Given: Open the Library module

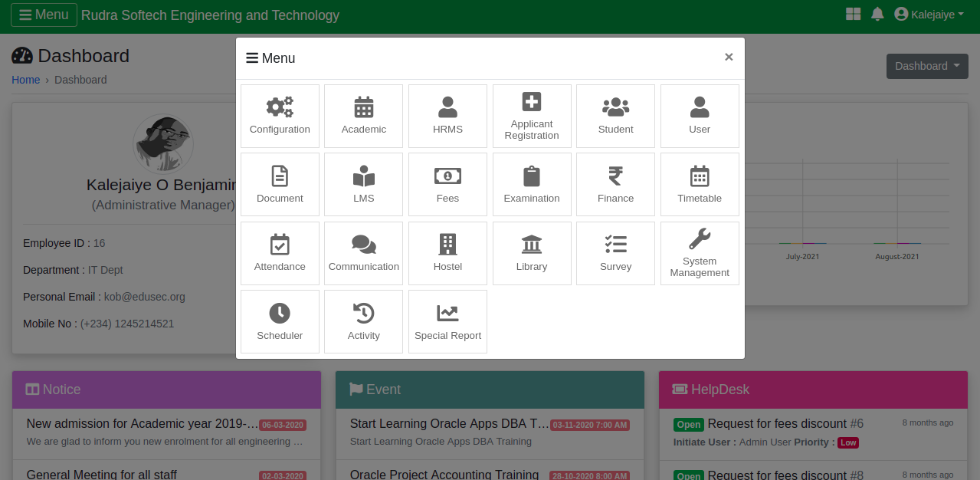Looking at the screenshot, I should [x=532, y=253].
